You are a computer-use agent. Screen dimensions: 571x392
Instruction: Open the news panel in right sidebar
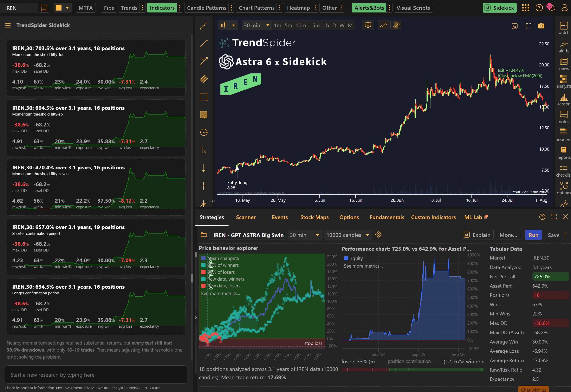coord(564,64)
